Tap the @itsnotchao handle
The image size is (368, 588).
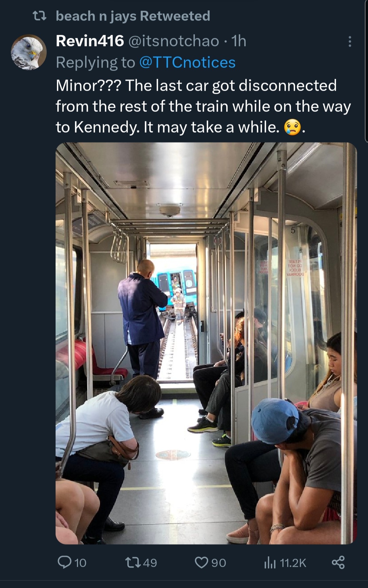(x=173, y=41)
